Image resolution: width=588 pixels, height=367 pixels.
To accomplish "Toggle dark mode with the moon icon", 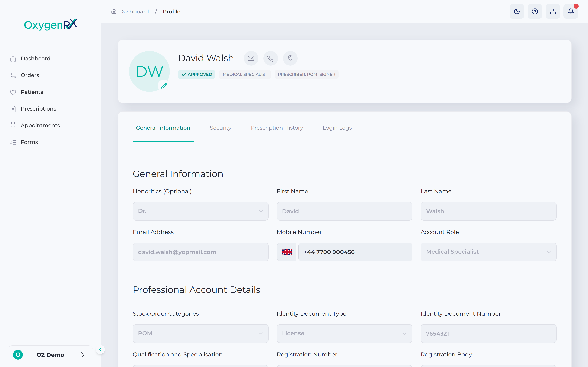I will (x=517, y=11).
